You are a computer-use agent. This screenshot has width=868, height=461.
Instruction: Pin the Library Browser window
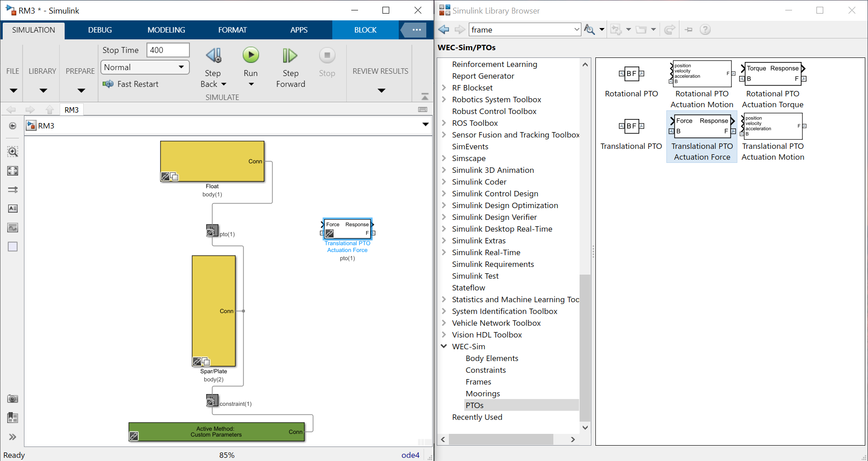[689, 29]
